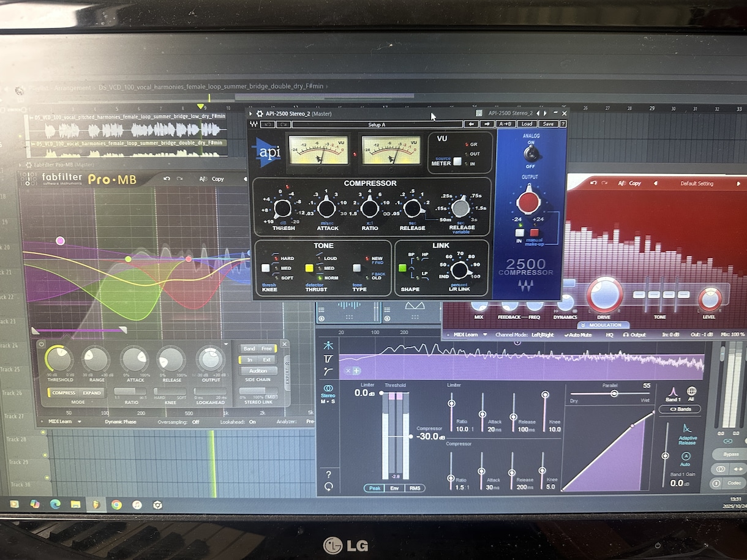Click Load button in API-2500 toolbar
The height and width of the screenshot is (560, 747).
click(527, 124)
